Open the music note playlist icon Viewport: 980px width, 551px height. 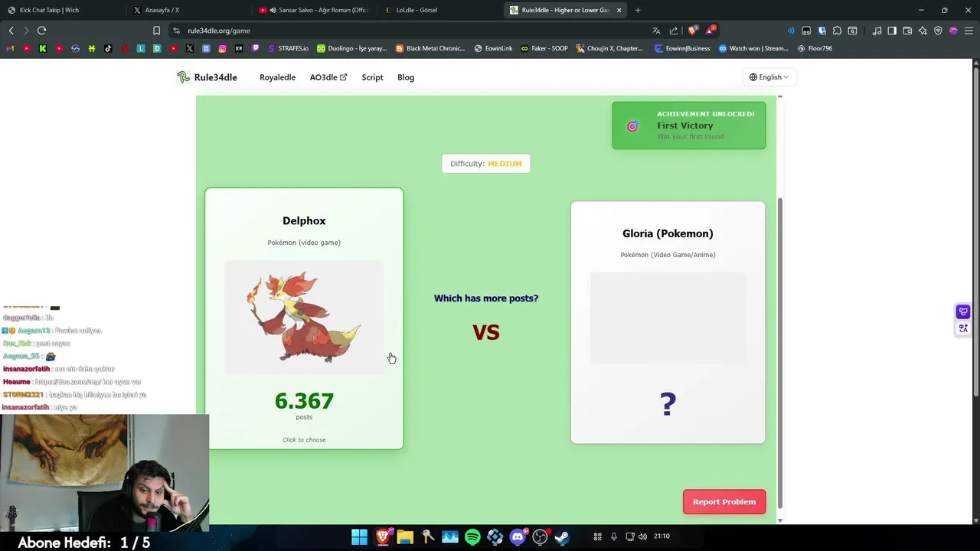click(x=877, y=31)
